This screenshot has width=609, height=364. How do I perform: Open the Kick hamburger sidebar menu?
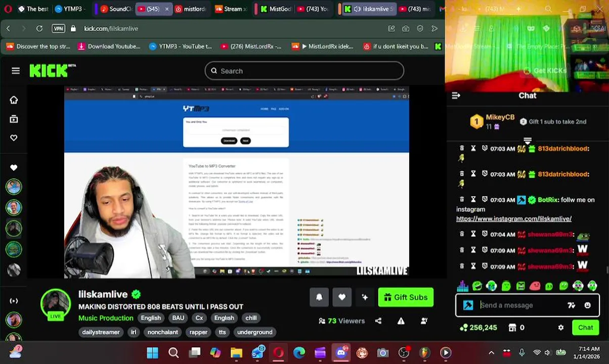pyautogui.click(x=16, y=71)
